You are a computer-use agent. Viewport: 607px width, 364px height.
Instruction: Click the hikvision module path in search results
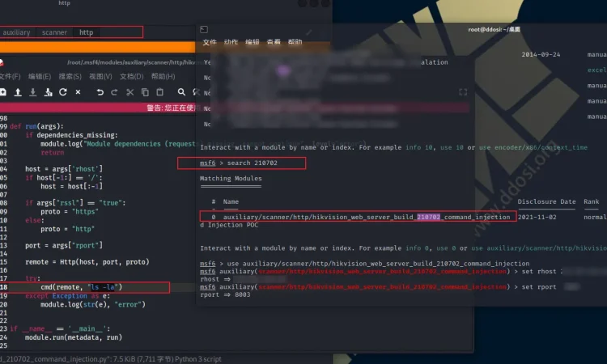coord(367,217)
